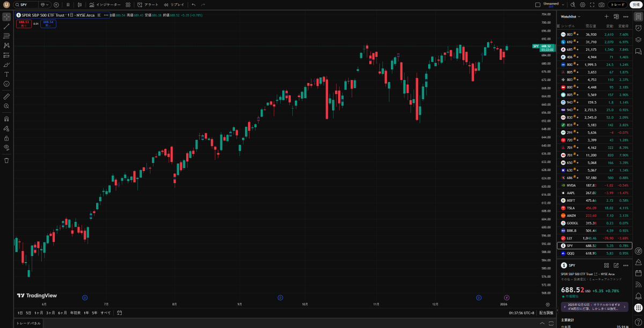
Task: Open the layout setup square icon
Action: coord(538,5)
